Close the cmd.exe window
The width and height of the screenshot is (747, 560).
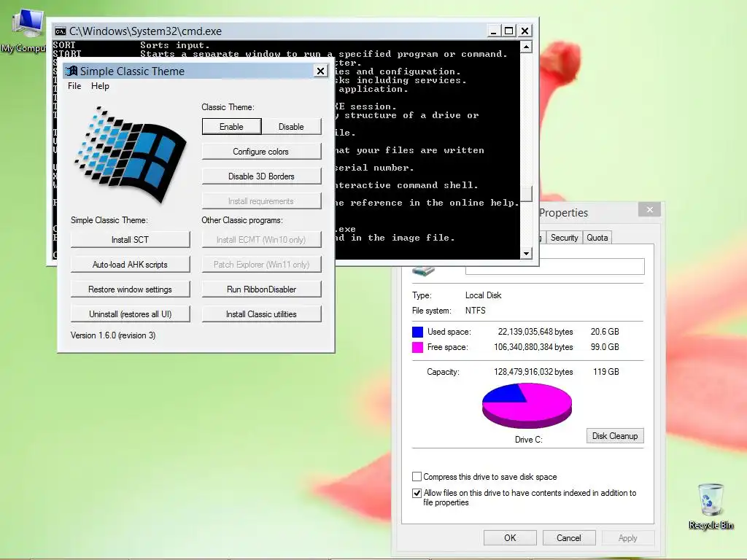click(x=525, y=31)
